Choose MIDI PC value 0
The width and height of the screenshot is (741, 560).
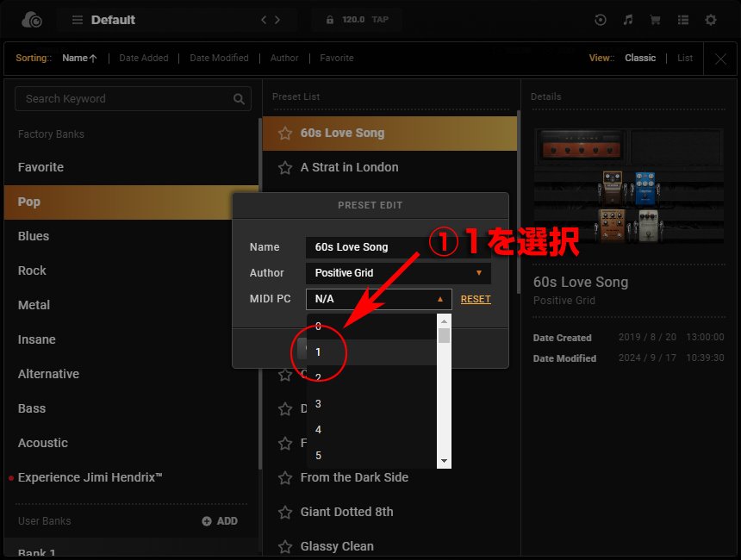[x=371, y=326]
